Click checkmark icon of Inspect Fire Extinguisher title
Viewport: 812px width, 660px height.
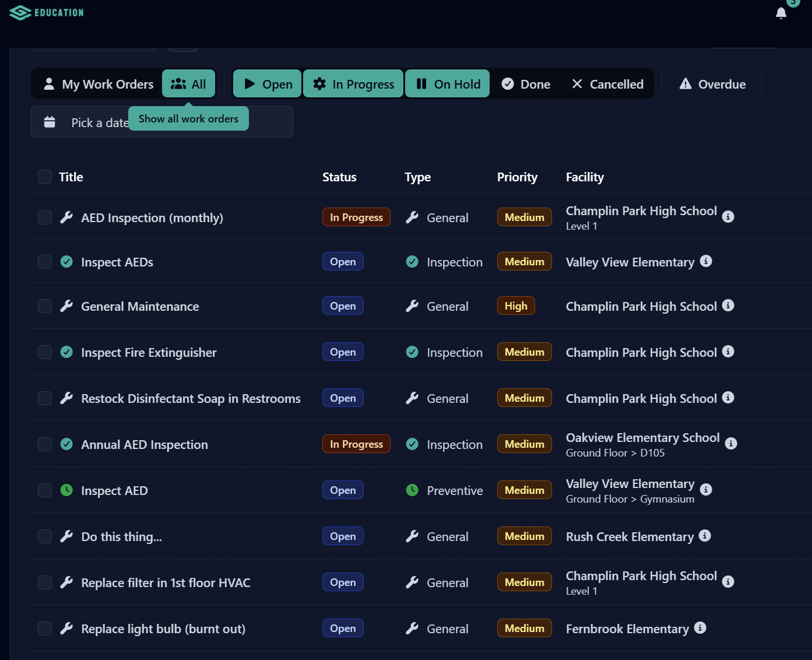(66, 352)
